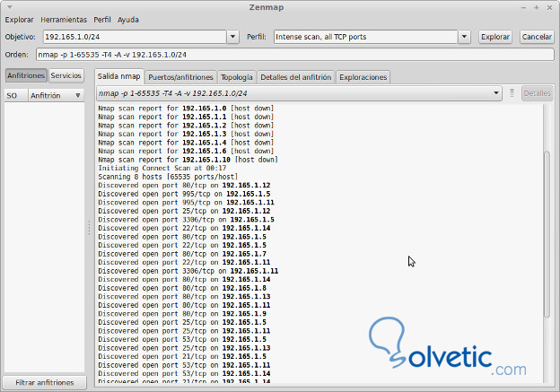This screenshot has height=392, width=560.
Task: Sort by the SO column header
Action: 16,96
